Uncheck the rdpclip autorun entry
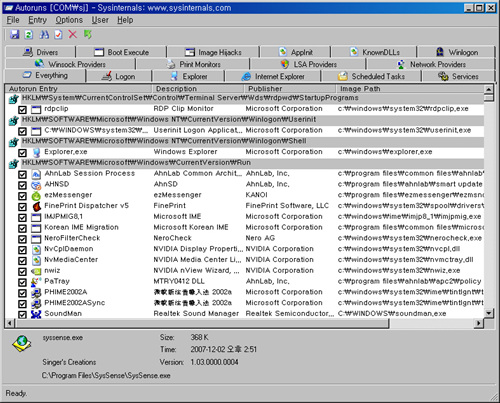The width and height of the screenshot is (500, 403). click(x=22, y=110)
